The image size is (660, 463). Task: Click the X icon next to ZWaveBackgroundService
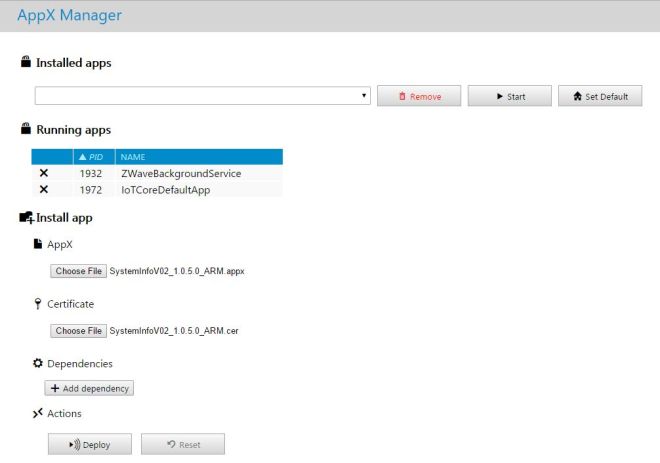43,173
